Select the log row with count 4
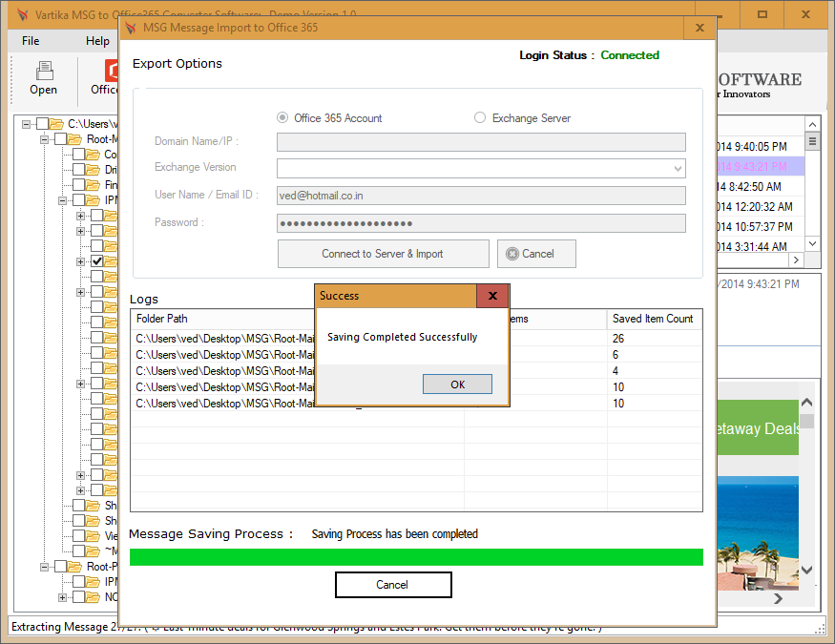 click(416, 371)
